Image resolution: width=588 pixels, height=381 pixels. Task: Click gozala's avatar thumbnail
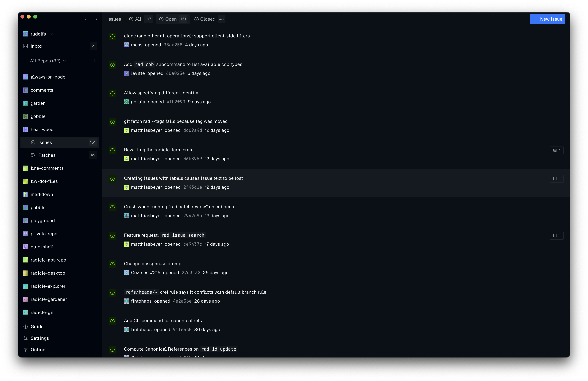[x=127, y=102]
